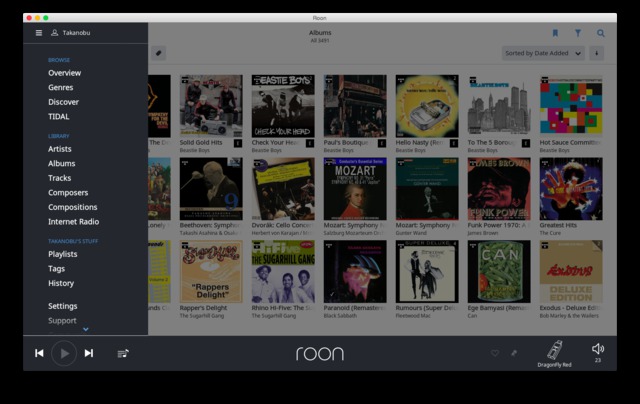Open Settings in the sidebar
Screen dimensions: 640x404
(x=62, y=306)
